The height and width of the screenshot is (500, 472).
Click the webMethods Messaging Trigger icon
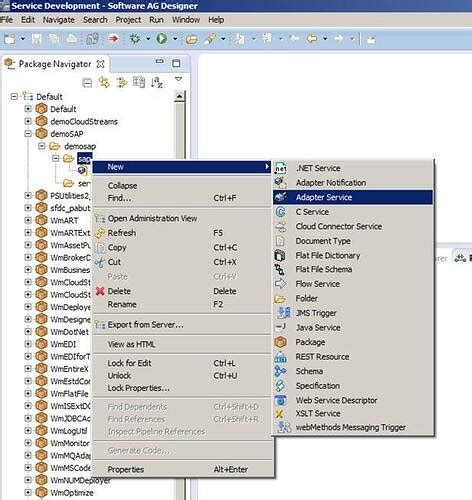coord(283,427)
